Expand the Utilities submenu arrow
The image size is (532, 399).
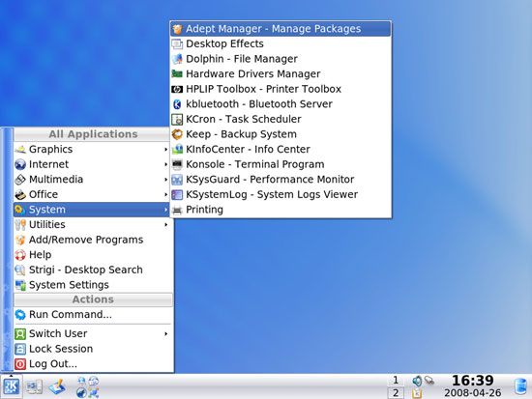coord(166,224)
